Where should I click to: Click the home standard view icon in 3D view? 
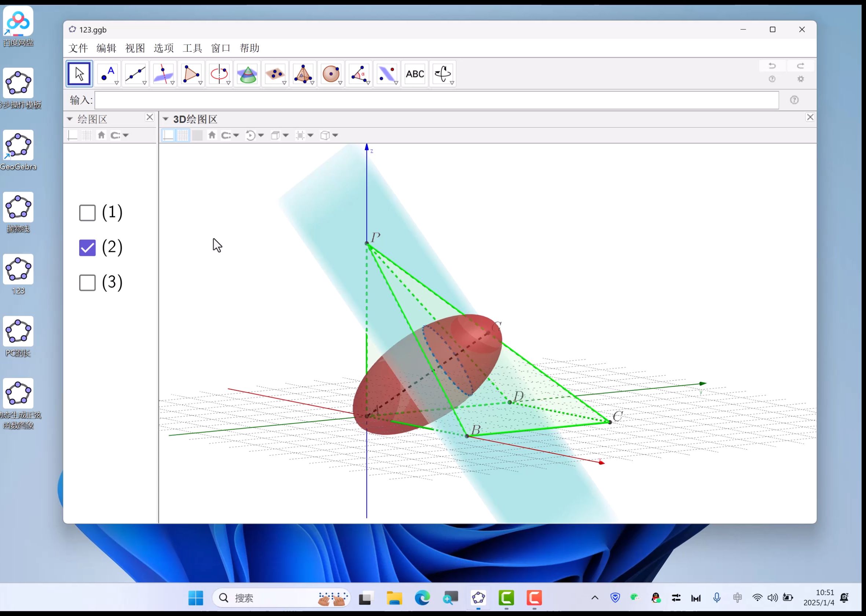(x=212, y=135)
